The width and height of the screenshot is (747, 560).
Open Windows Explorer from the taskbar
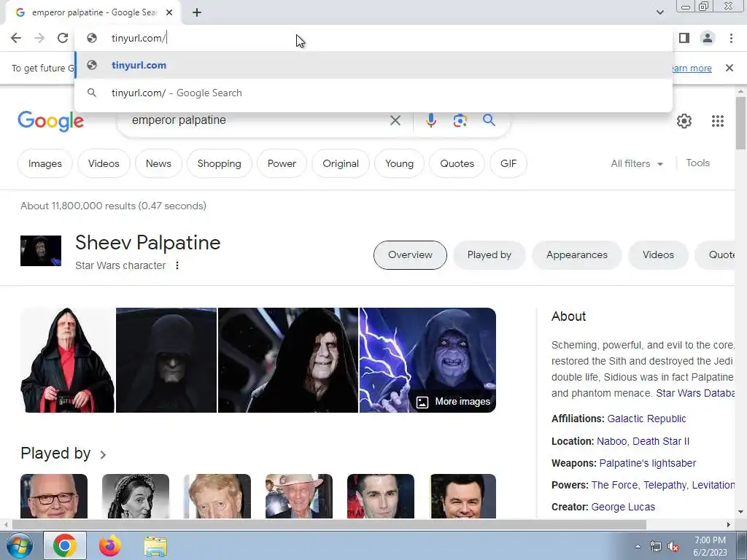155,546
